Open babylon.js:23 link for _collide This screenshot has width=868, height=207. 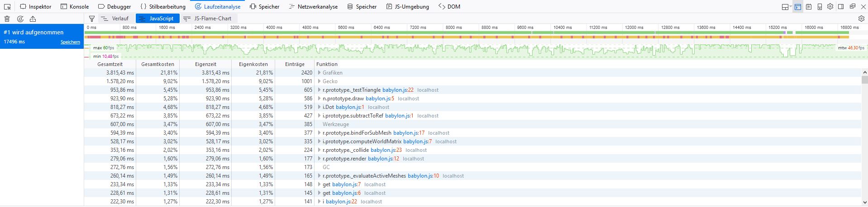point(386,150)
